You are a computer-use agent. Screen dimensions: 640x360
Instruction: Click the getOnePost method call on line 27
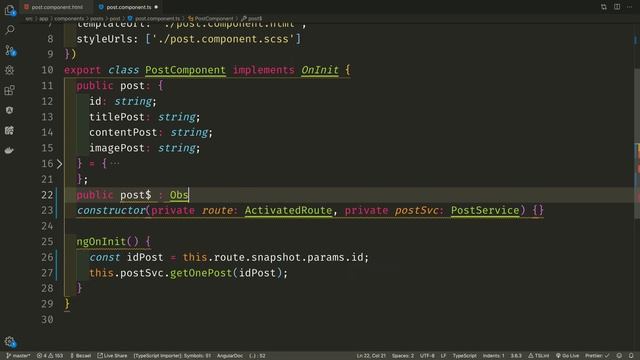tap(201, 273)
